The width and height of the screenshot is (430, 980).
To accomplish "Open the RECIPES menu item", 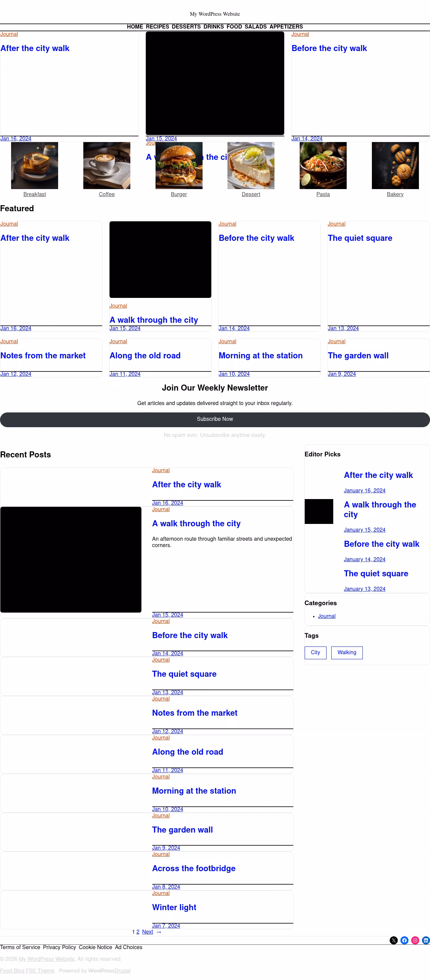I will 158,27.
